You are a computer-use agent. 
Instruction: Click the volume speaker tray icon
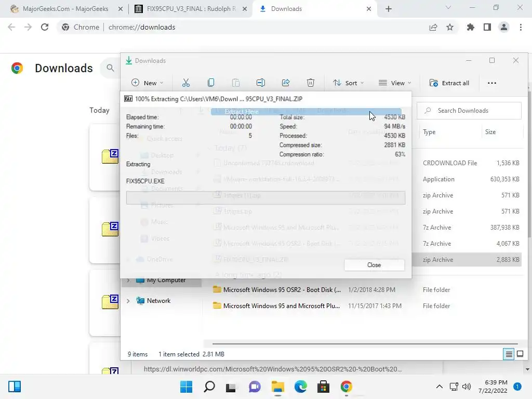tap(467, 387)
